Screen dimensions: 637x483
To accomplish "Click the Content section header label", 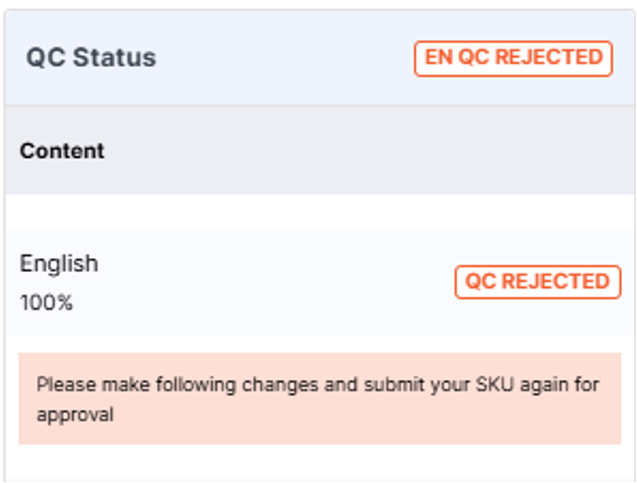I will [x=62, y=151].
